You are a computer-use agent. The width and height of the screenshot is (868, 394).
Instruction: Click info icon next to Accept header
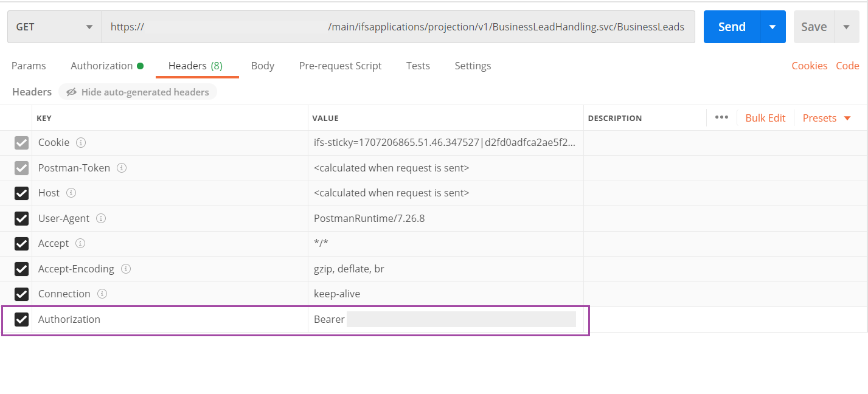point(80,243)
